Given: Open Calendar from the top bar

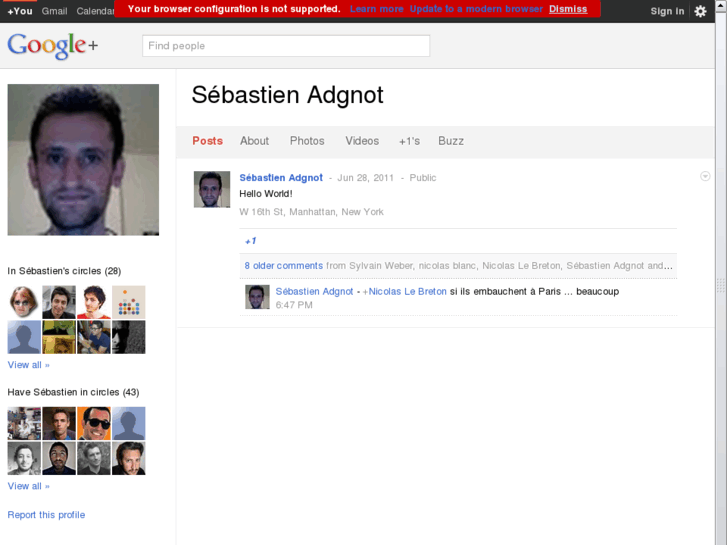Looking at the screenshot, I should click(95, 11).
